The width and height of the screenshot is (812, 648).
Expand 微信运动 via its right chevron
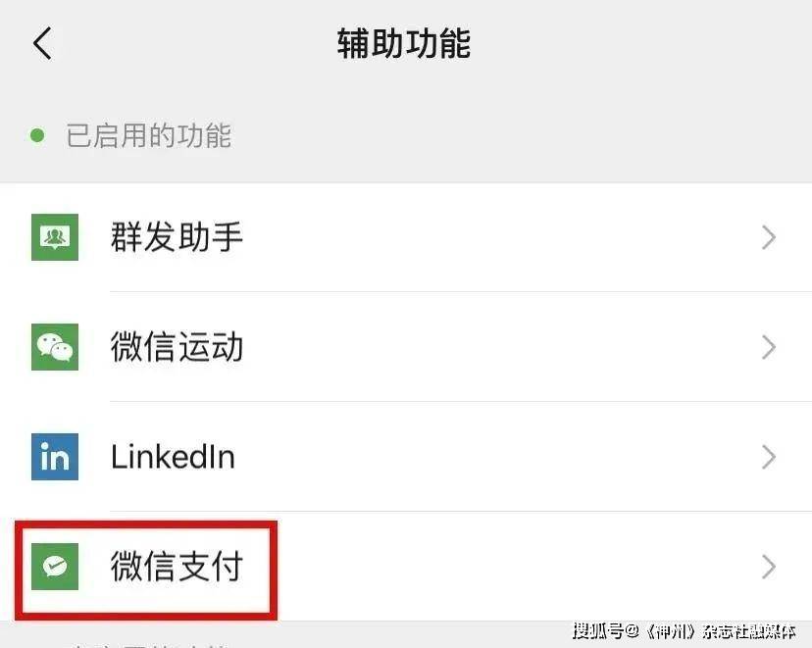[x=769, y=347]
